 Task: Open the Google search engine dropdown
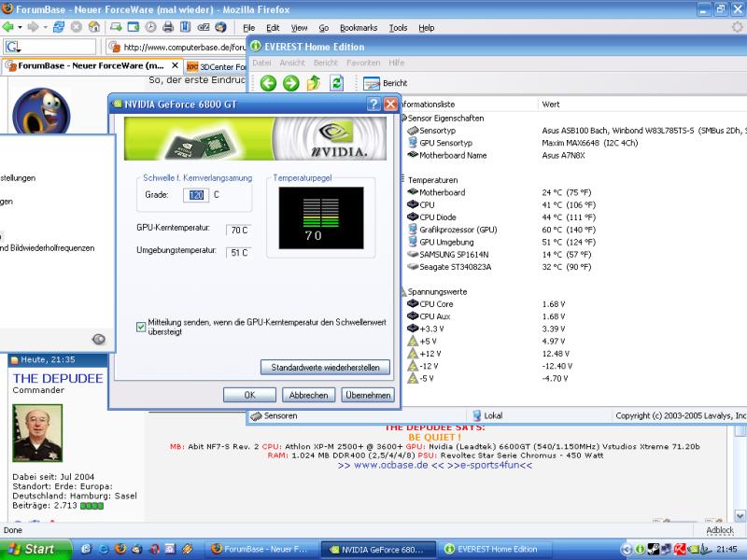coord(13,47)
